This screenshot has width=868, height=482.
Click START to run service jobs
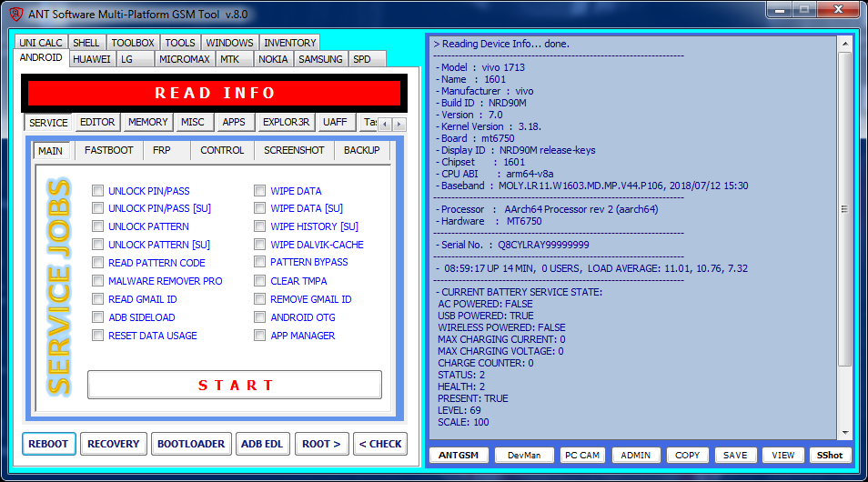click(x=235, y=385)
